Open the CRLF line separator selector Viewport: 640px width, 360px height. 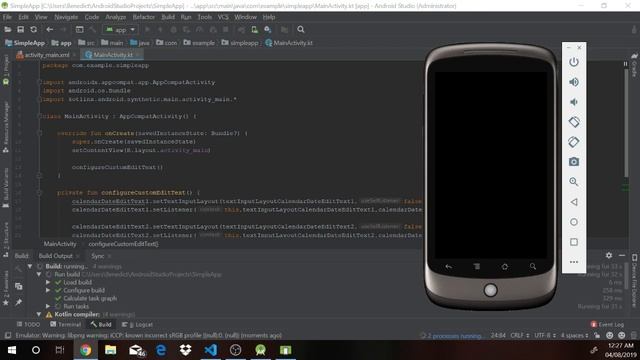(x=520, y=336)
